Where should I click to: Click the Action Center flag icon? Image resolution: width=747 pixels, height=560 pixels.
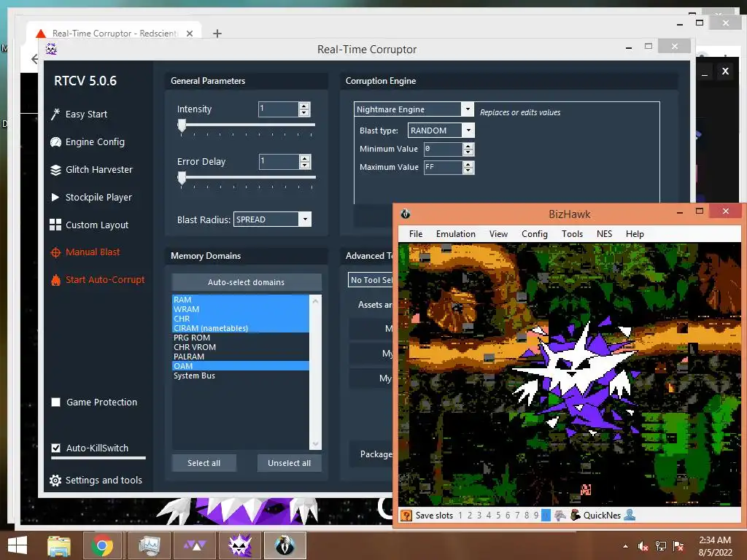click(678, 546)
